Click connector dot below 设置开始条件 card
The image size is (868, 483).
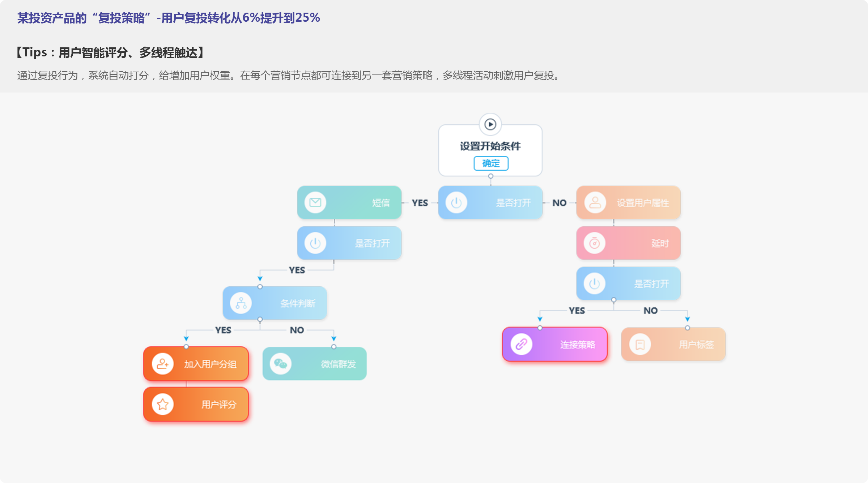click(490, 176)
